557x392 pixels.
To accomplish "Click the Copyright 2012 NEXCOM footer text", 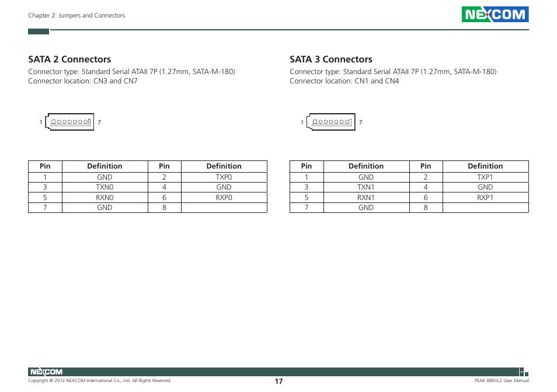I will tap(99, 380).
